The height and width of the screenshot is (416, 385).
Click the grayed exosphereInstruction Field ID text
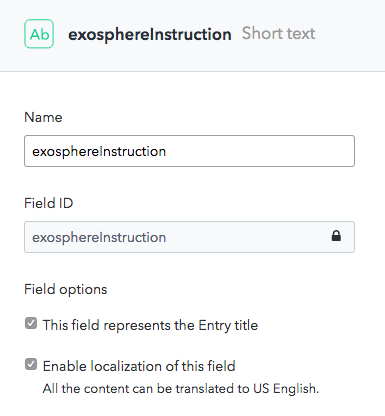(99, 238)
